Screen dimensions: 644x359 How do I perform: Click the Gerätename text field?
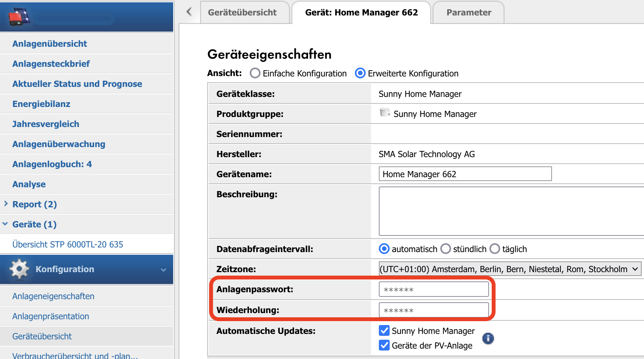[465, 174]
